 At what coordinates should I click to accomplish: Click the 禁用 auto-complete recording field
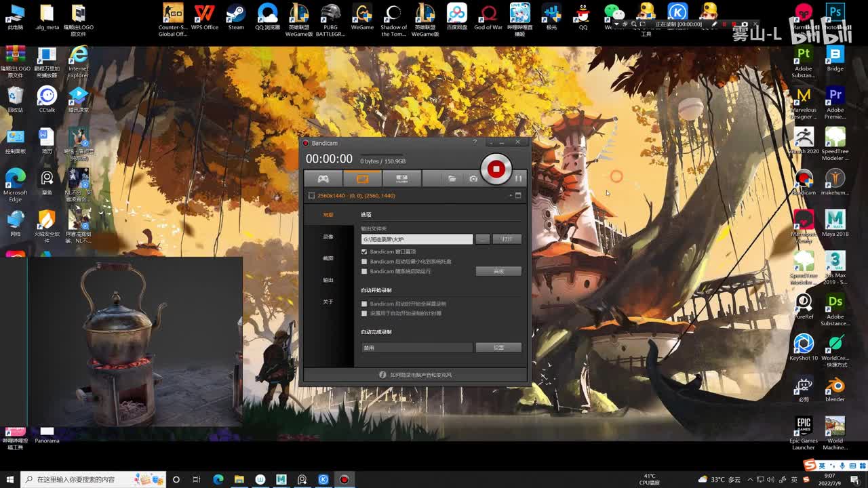click(x=416, y=348)
